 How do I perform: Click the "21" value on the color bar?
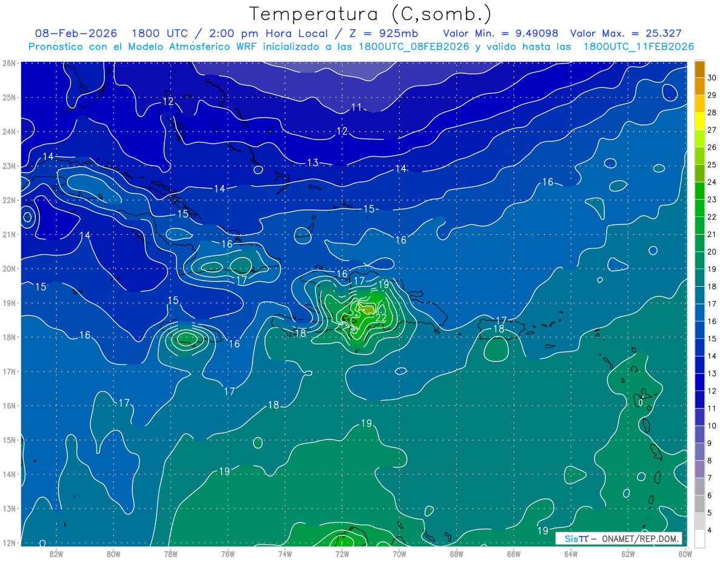click(x=712, y=235)
